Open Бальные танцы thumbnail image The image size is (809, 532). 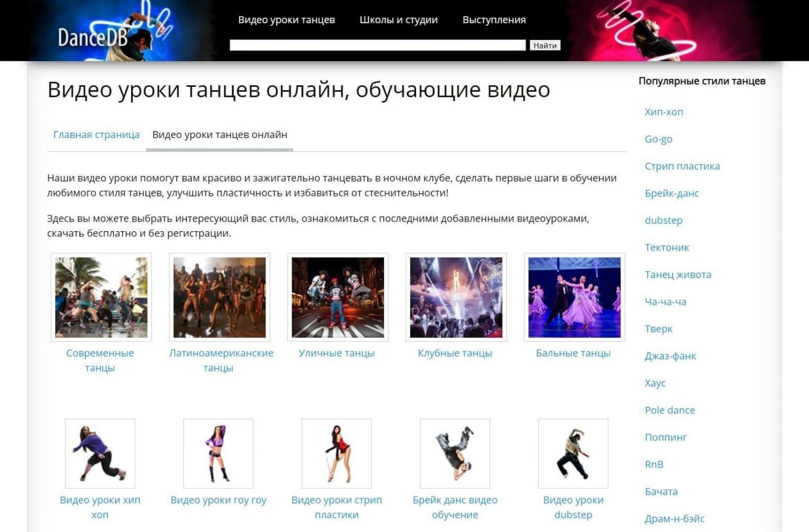pyautogui.click(x=575, y=298)
